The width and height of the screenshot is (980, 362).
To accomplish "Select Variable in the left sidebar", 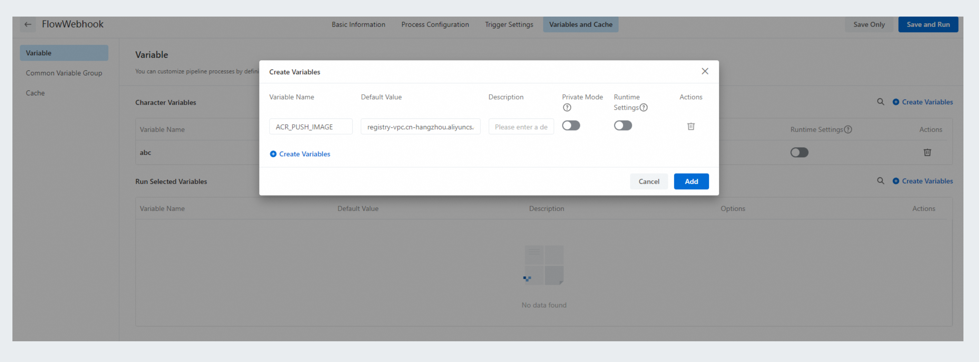I will [x=64, y=53].
